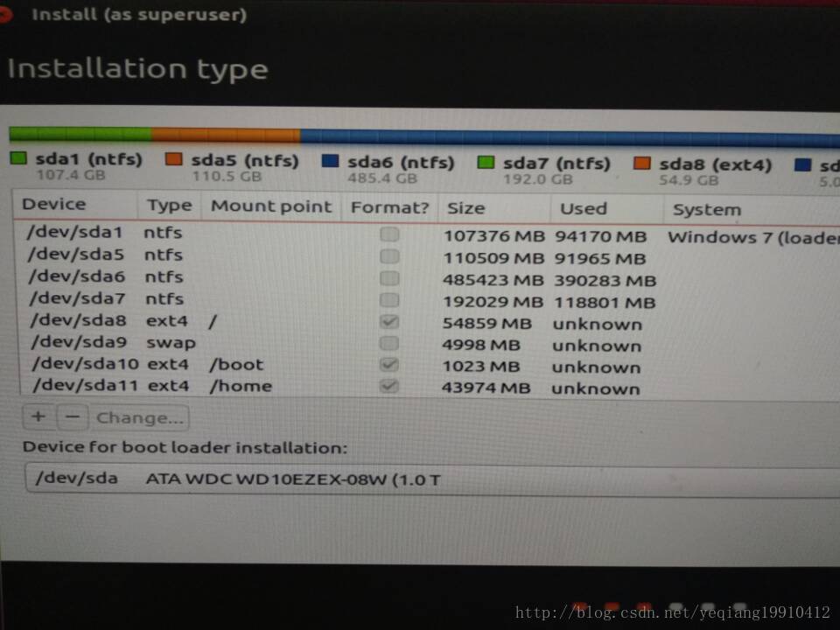Viewport: 840px width, 630px height.
Task: Click the sda7 (ntfs) legend label
Action: (x=556, y=163)
